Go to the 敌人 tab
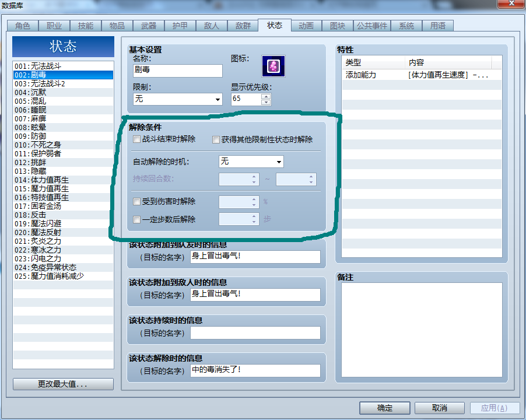Screen dimensions: 526x420 pos(211,26)
